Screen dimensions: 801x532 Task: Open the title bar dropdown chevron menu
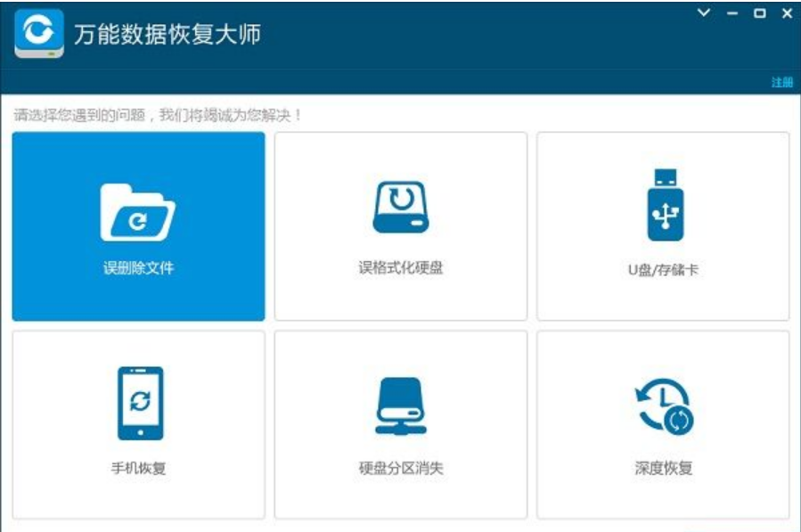point(704,12)
